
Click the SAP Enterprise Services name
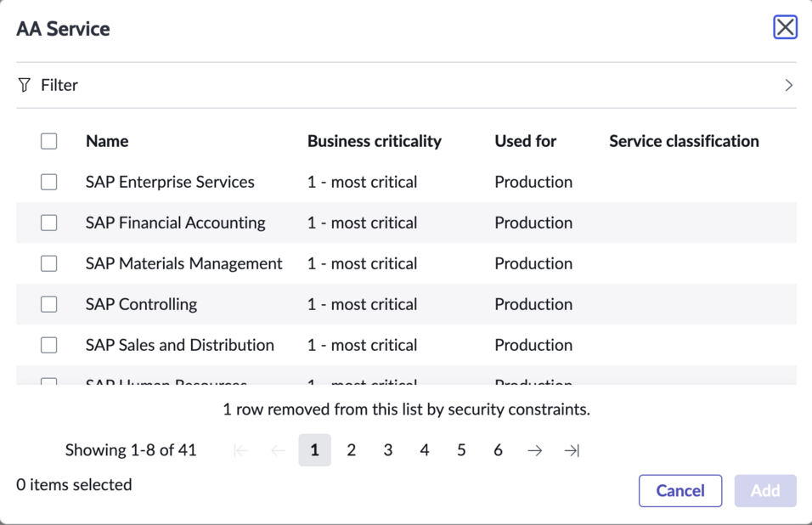[170, 182]
